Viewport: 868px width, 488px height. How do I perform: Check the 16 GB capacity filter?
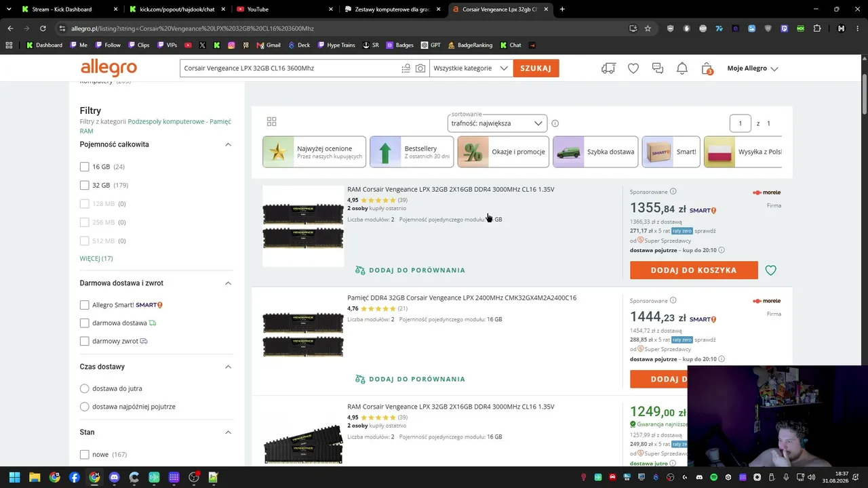click(x=85, y=167)
